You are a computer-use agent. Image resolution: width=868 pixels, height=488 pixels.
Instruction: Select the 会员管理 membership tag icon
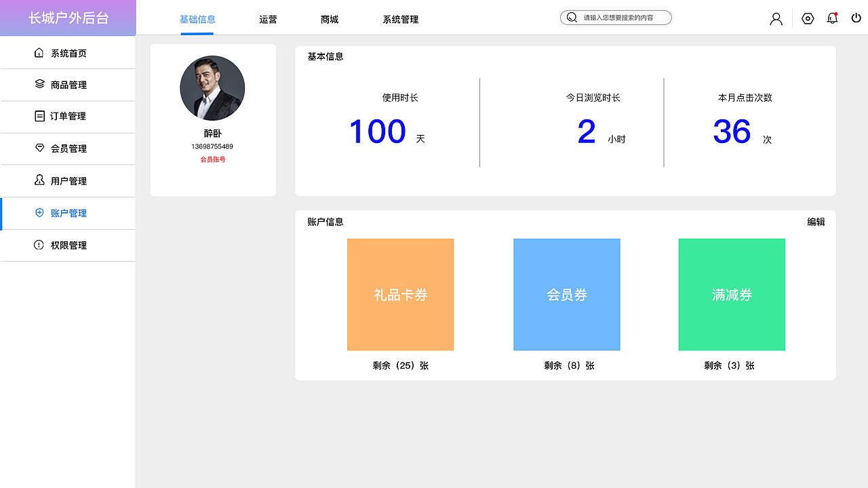[x=39, y=148]
